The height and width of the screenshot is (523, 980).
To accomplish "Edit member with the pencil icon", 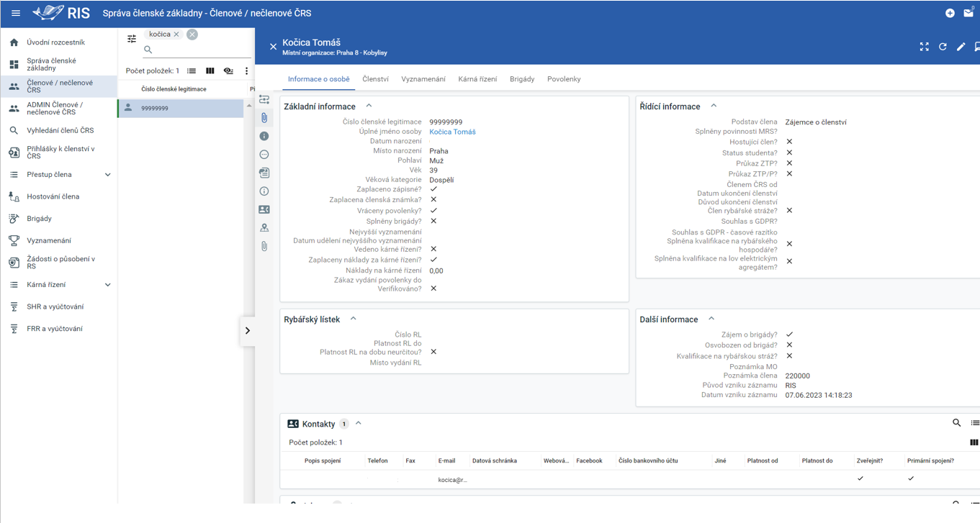I will [x=961, y=47].
